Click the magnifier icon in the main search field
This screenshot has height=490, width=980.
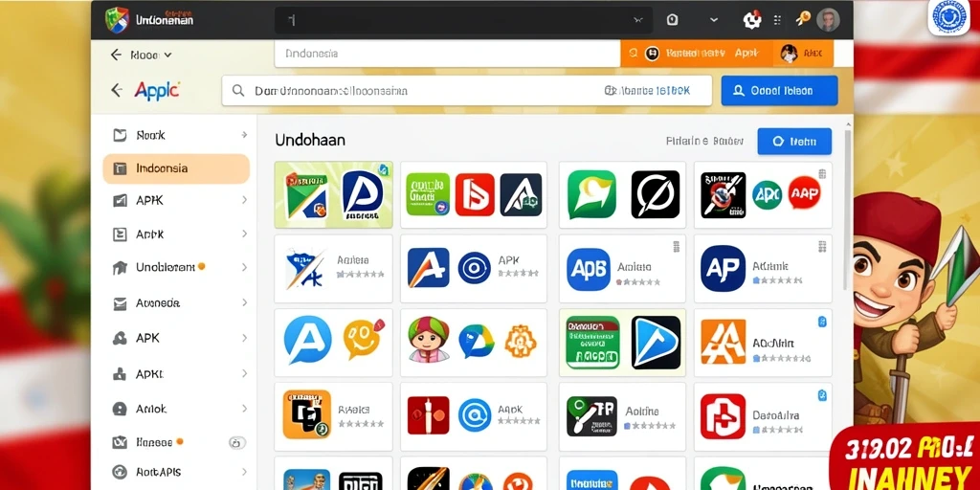[x=238, y=91]
